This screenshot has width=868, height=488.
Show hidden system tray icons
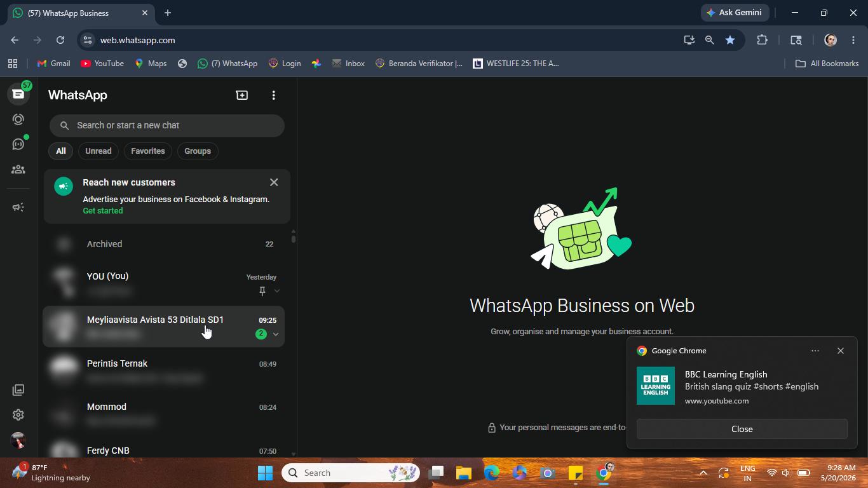[703, 473]
